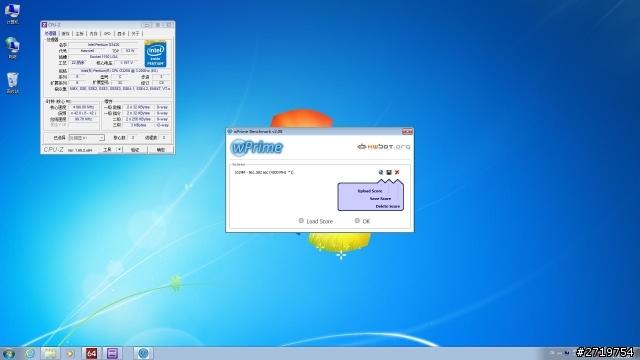Screen dimensions: 640x360
Task: Open the processor selection dropdown in CPU-Z
Action: coord(87,138)
